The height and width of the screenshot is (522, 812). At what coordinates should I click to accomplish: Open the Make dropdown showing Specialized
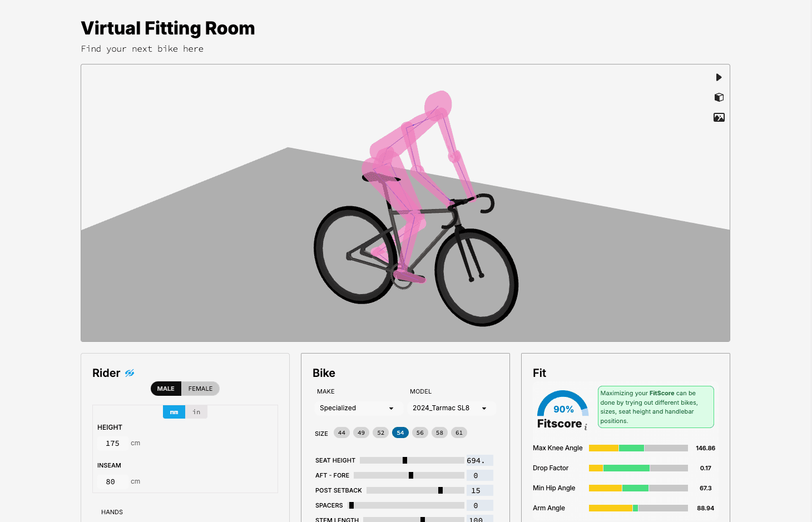(x=357, y=408)
